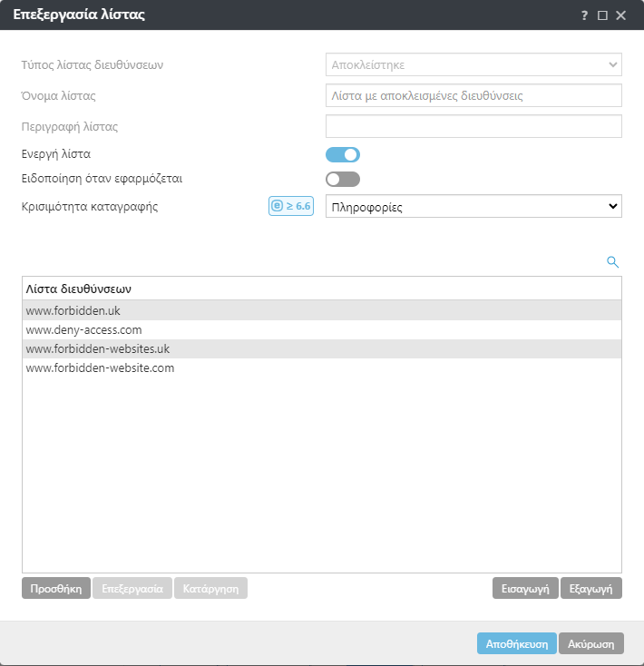Image resolution: width=644 pixels, height=666 pixels.
Task: Click the Επεξεργασία button
Action: click(x=132, y=588)
